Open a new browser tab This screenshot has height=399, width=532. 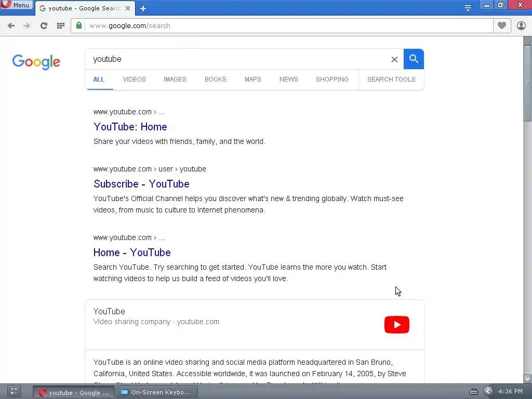click(143, 8)
